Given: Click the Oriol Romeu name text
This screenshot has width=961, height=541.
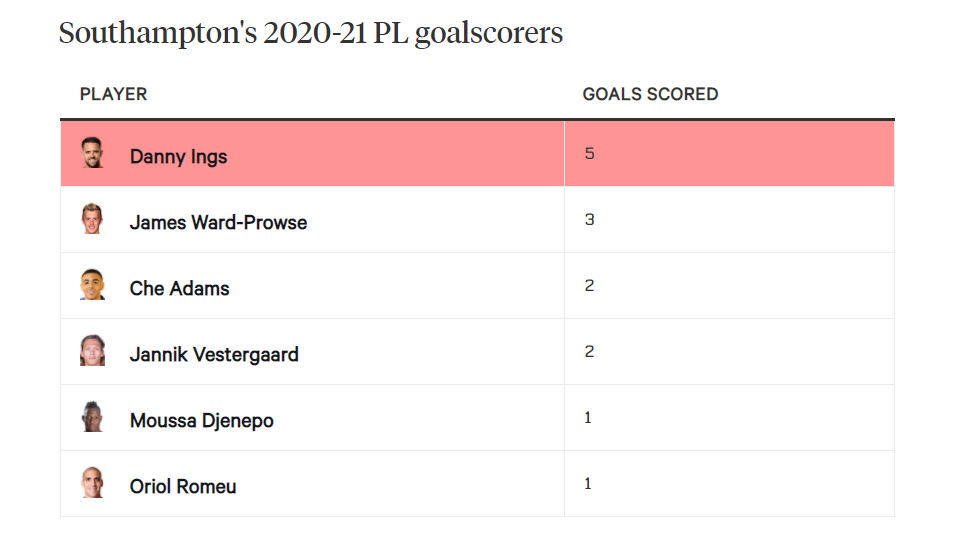Looking at the screenshot, I should pos(183,486).
